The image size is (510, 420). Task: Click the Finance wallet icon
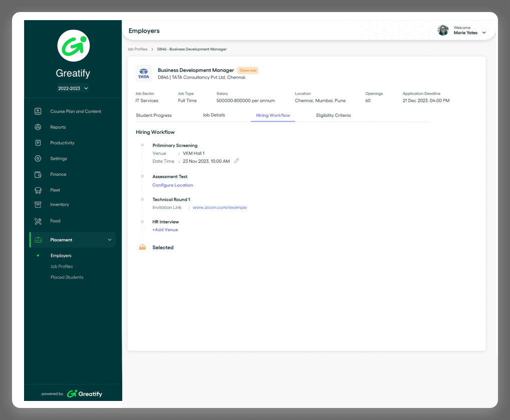(38, 174)
